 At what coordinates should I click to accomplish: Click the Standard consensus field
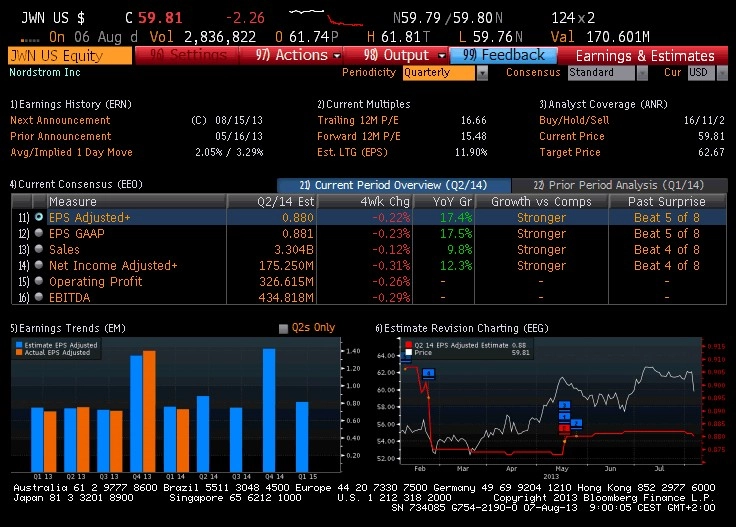601,73
